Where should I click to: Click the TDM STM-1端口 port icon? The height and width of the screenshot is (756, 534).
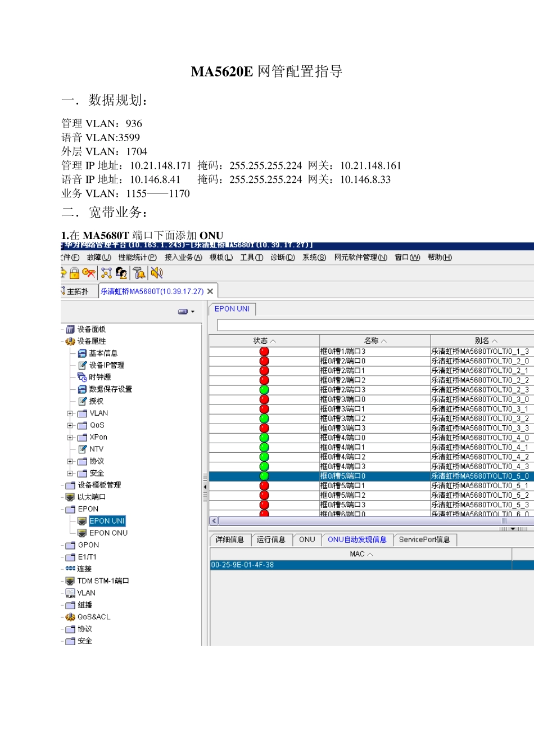70,581
